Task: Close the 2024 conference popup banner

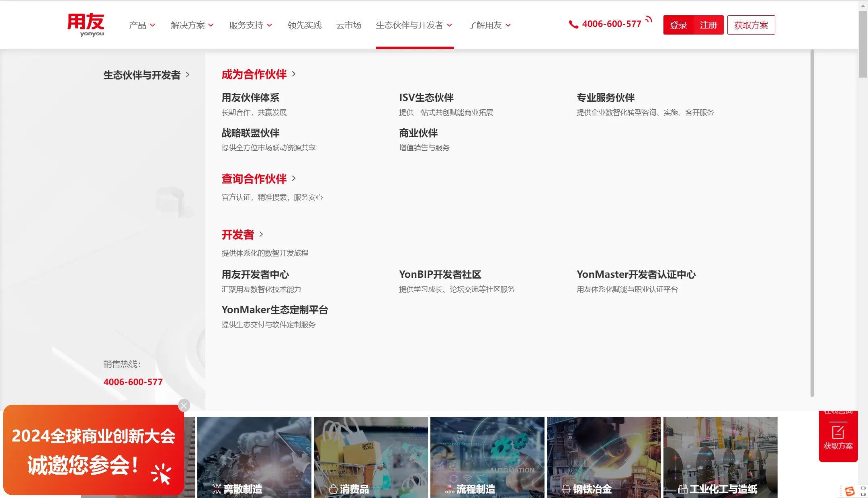Action: pyautogui.click(x=184, y=406)
